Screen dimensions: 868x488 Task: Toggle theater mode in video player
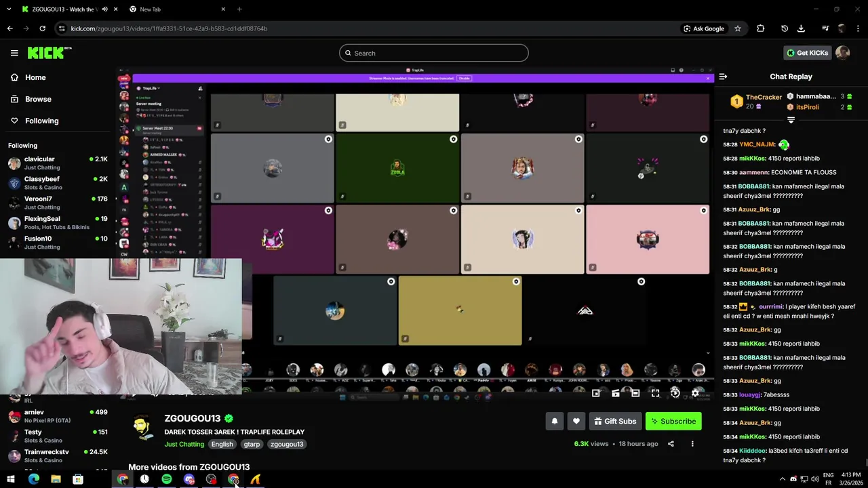tap(635, 393)
